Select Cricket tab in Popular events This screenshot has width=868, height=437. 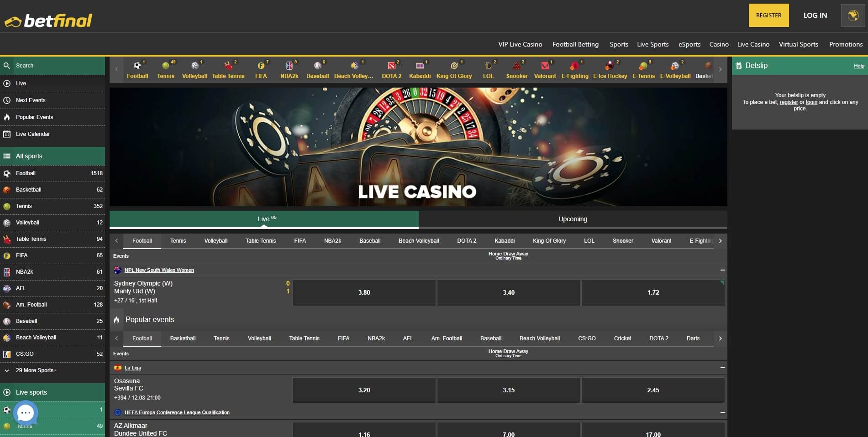(622, 338)
